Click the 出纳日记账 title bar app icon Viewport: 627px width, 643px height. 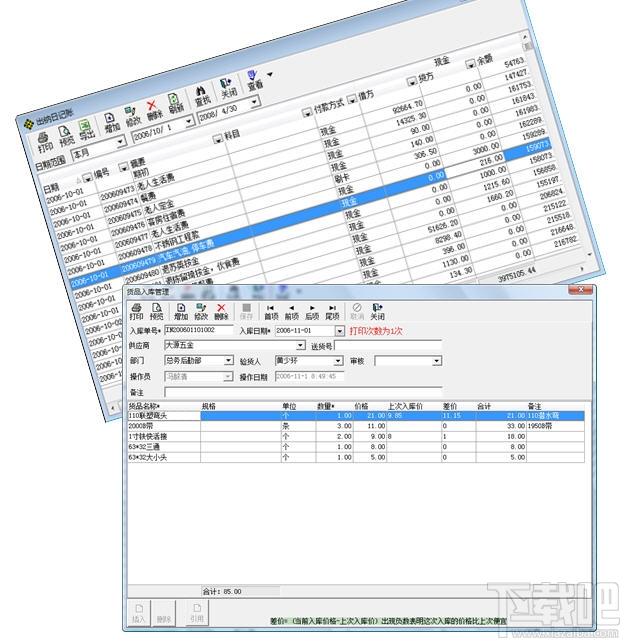pos(28,124)
